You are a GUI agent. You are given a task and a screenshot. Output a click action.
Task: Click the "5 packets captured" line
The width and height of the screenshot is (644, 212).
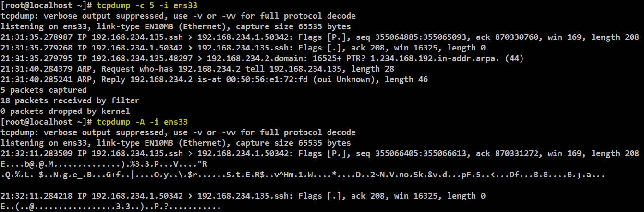pos(44,90)
